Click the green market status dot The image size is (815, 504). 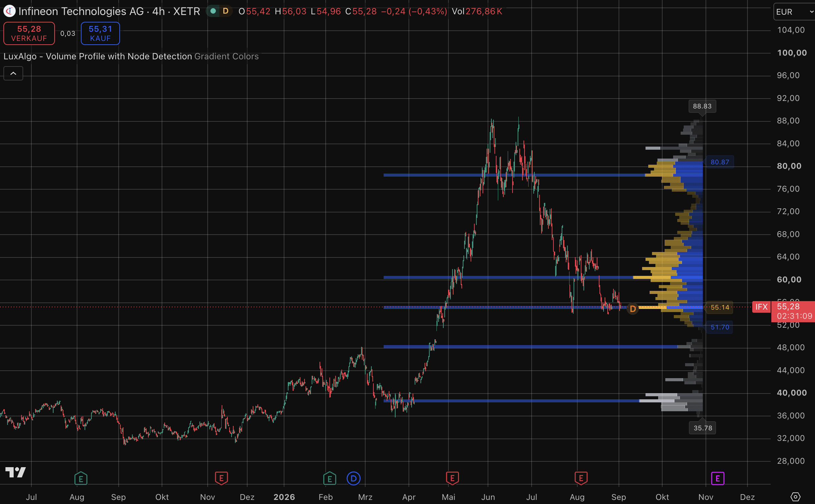coord(213,11)
